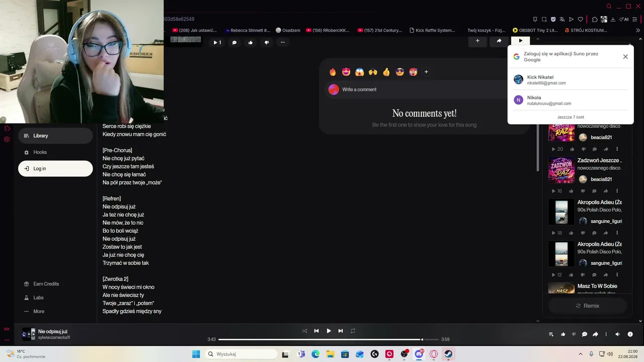Click the plus button above comments
Image resolution: width=644 pixels, height=362 pixels.
tap(477, 41)
